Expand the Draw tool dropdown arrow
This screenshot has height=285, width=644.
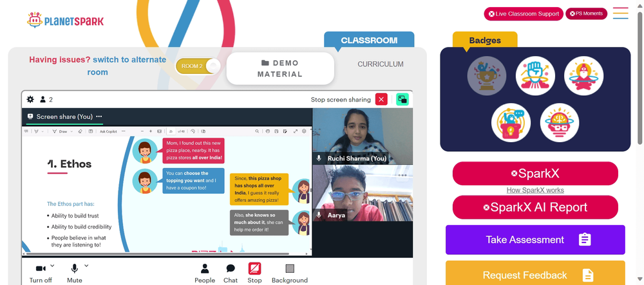[71, 131]
